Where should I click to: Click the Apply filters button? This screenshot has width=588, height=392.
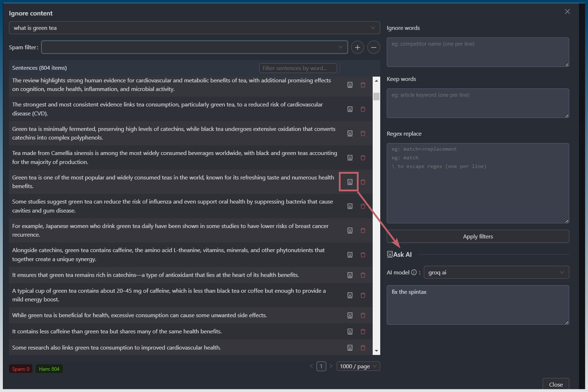click(x=477, y=237)
